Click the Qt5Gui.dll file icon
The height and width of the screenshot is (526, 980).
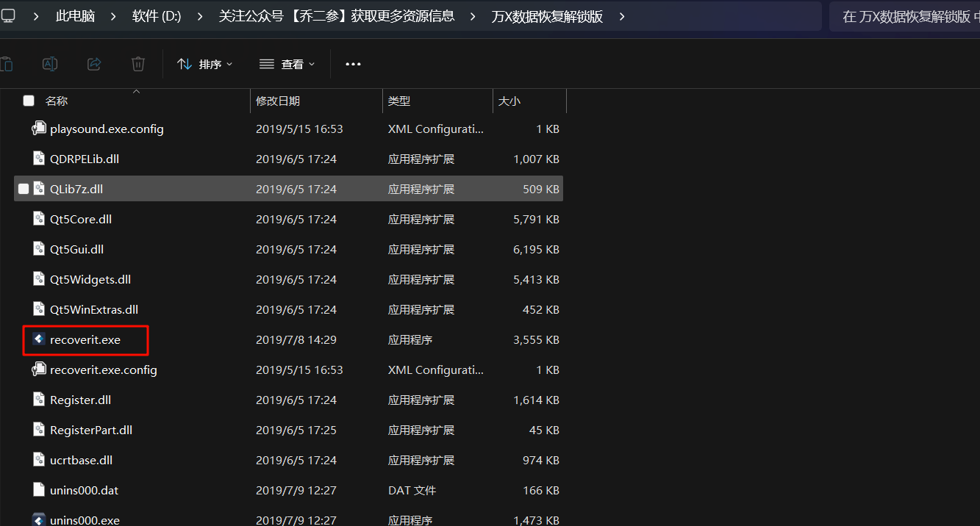click(x=39, y=249)
